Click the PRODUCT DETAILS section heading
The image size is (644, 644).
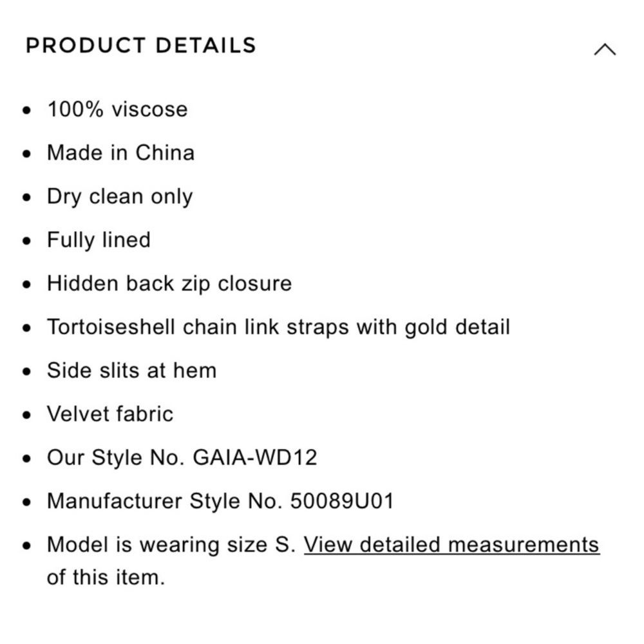click(x=141, y=46)
